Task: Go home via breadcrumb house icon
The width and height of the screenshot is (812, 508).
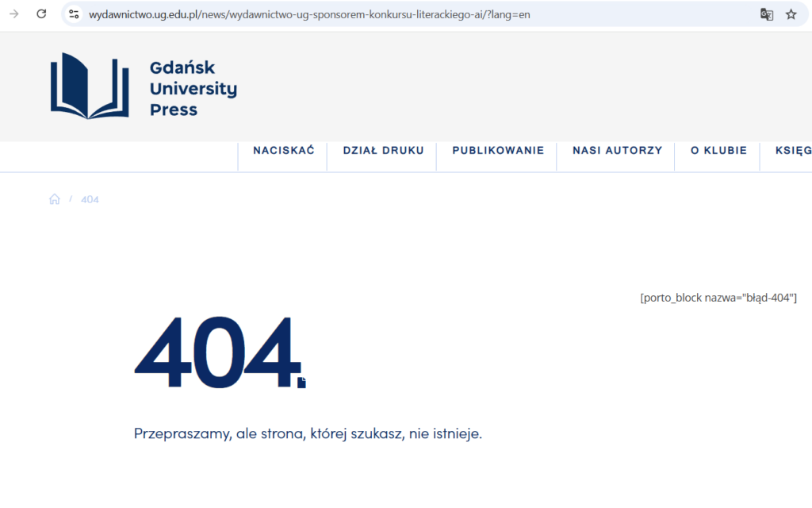Action: point(55,199)
